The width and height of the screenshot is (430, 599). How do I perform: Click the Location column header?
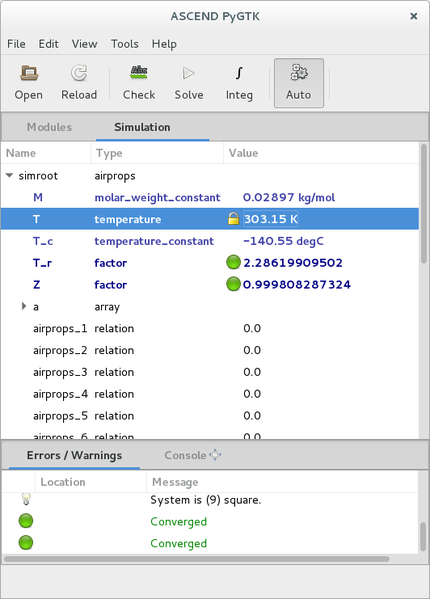tap(91, 482)
